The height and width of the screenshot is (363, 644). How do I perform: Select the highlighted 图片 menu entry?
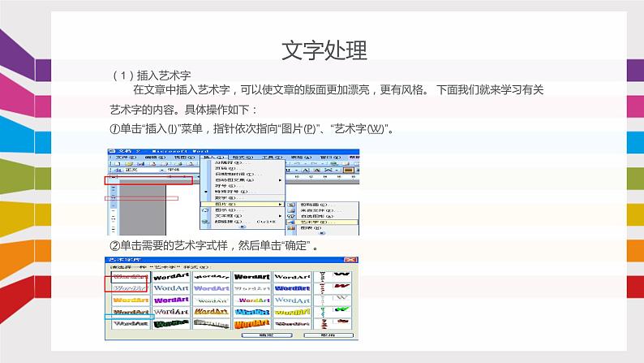[x=243, y=205]
